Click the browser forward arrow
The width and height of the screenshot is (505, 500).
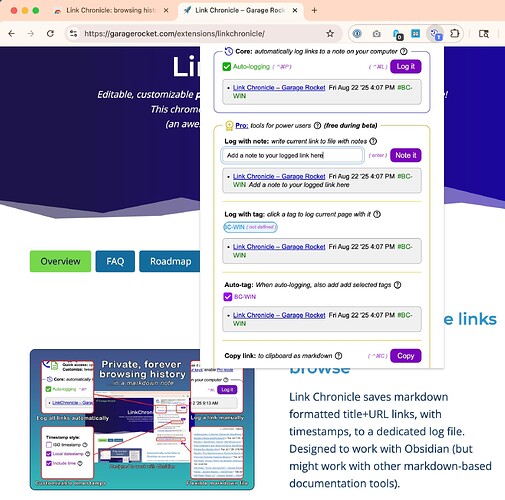pos(31,34)
